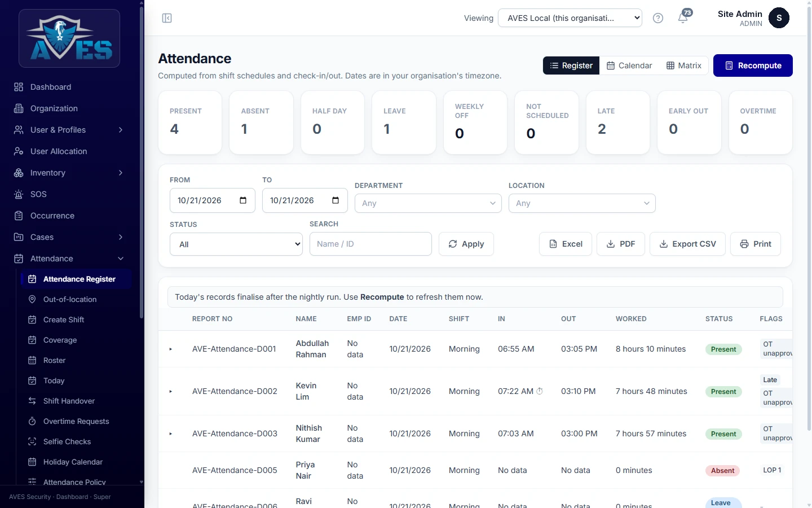
Task: Focus the Name / ID search field
Action: pyautogui.click(x=370, y=244)
